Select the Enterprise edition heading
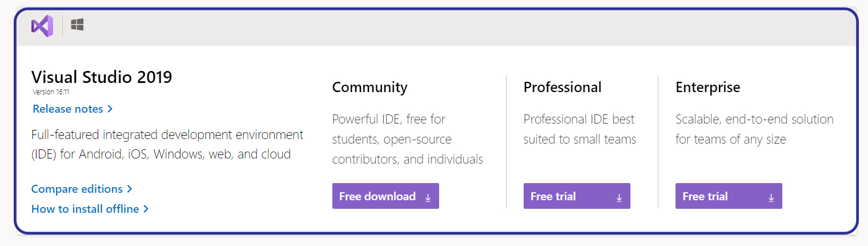The height and width of the screenshot is (246, 868). pyautogui.click(x=708, y=88)
